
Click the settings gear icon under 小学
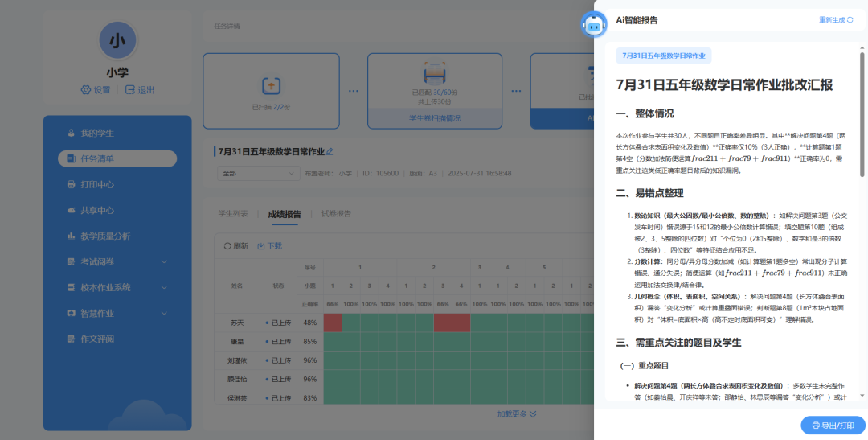[x=86, y=90]
